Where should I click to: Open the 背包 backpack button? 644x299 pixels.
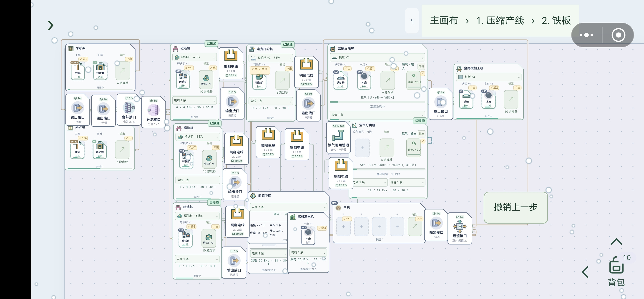(616, 272)
